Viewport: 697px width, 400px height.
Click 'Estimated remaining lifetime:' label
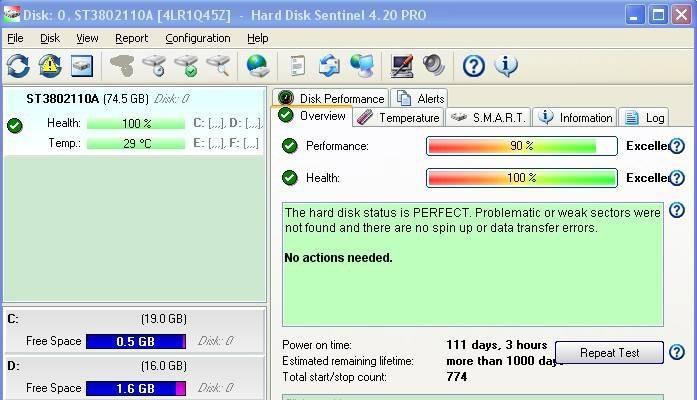(348, 361)
